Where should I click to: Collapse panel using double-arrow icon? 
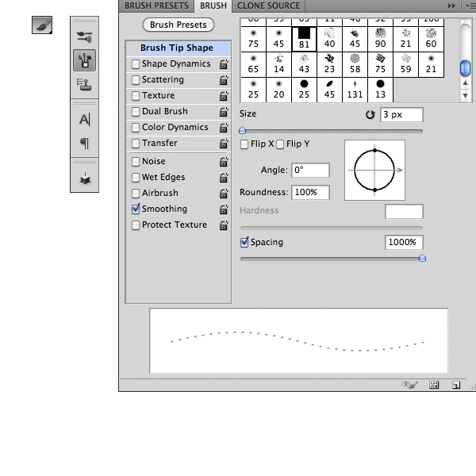453,6
